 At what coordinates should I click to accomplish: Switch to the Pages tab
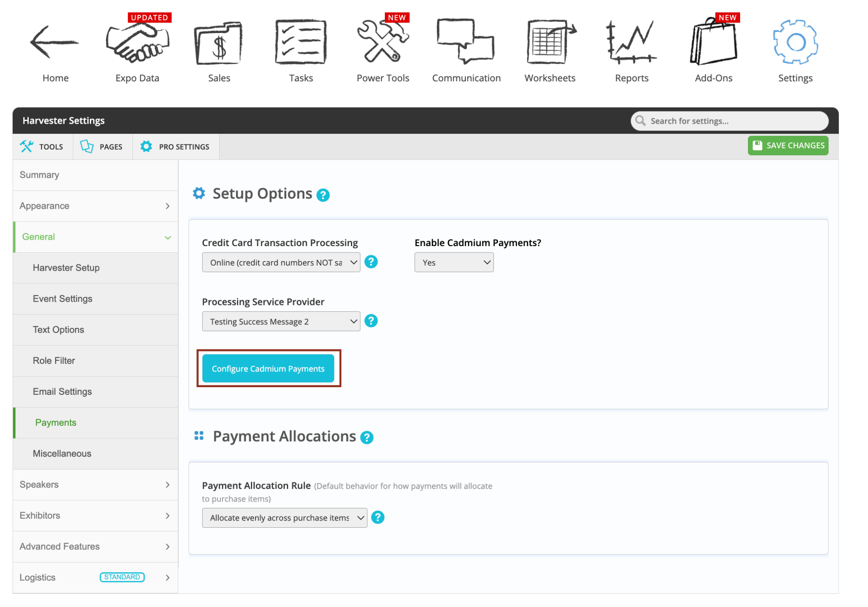(102, 147)
